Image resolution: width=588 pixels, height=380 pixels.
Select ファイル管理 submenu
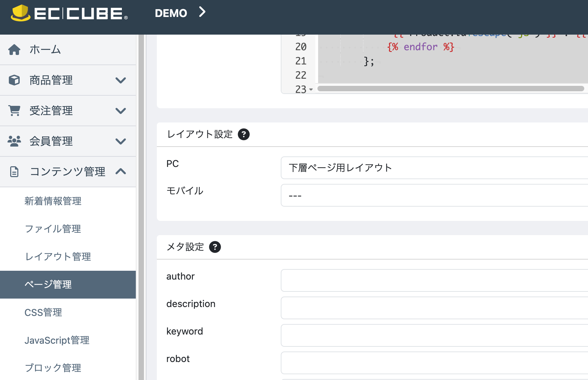[68, 229]
